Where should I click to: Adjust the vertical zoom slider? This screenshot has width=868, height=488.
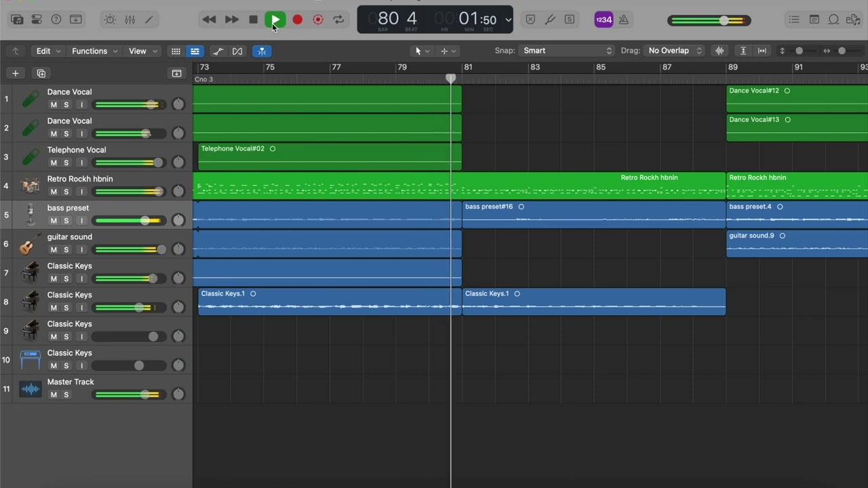pos(799,51)
